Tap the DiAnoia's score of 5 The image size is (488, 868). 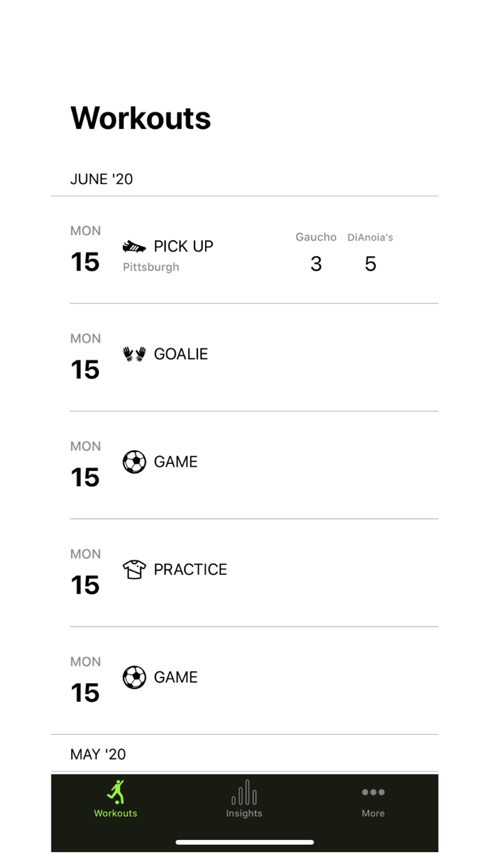pyautogui.click(x=370, y=264)
